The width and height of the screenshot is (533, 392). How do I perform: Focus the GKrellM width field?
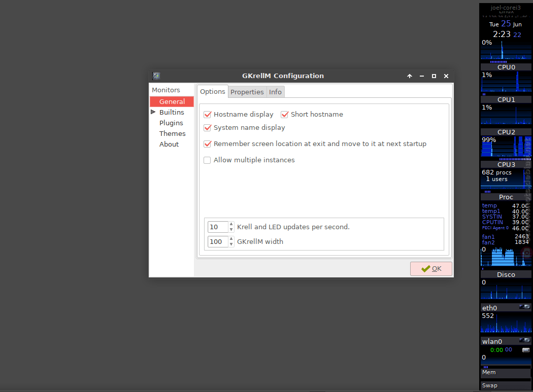[x=218, y=241]
